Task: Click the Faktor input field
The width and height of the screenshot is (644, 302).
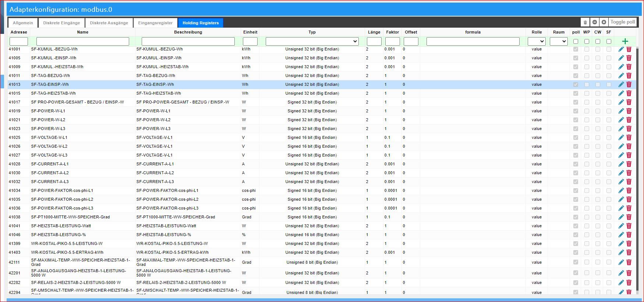Action: coord(393,41)
